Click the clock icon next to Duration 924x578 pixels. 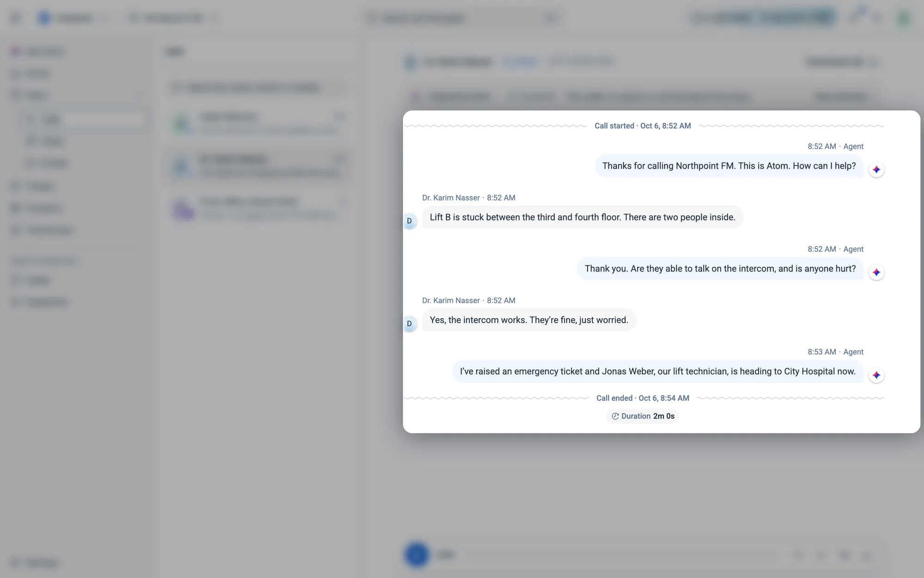point(615,416)
